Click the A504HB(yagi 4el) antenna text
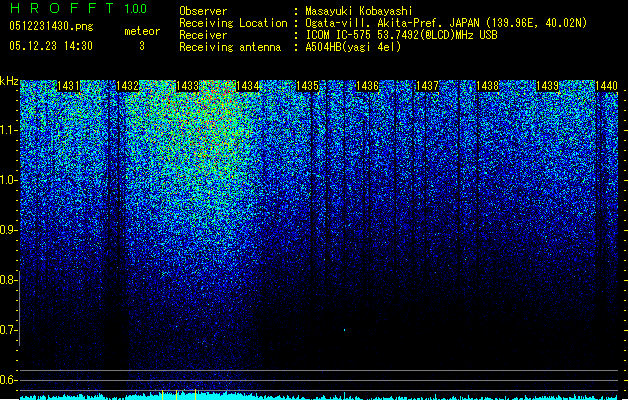The image size is (629, 400). click(353, 47)
